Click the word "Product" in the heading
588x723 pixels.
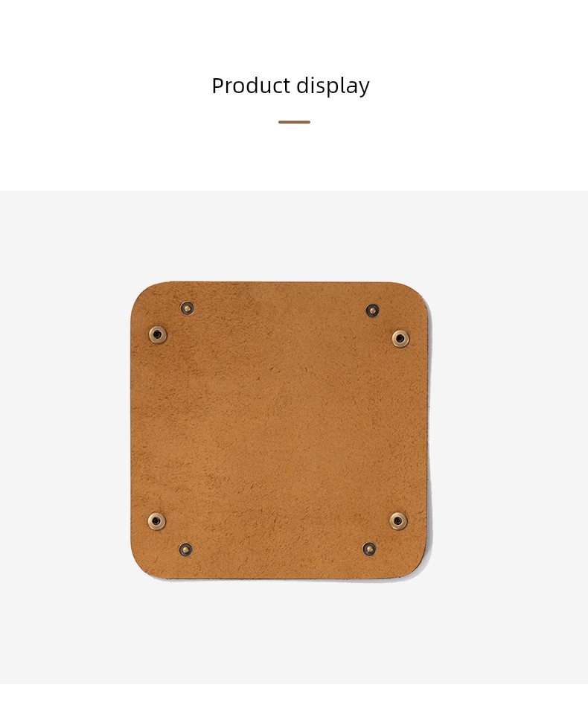(251, 86)
